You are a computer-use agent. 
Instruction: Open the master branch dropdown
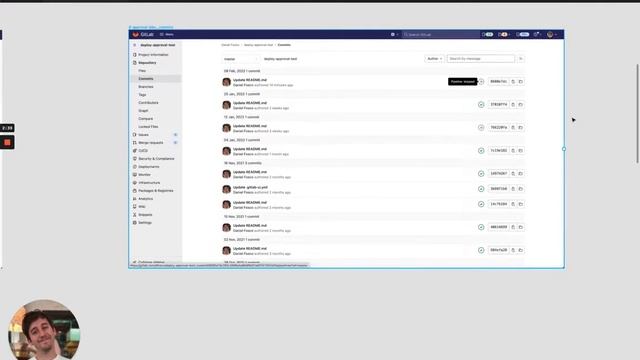240,59
